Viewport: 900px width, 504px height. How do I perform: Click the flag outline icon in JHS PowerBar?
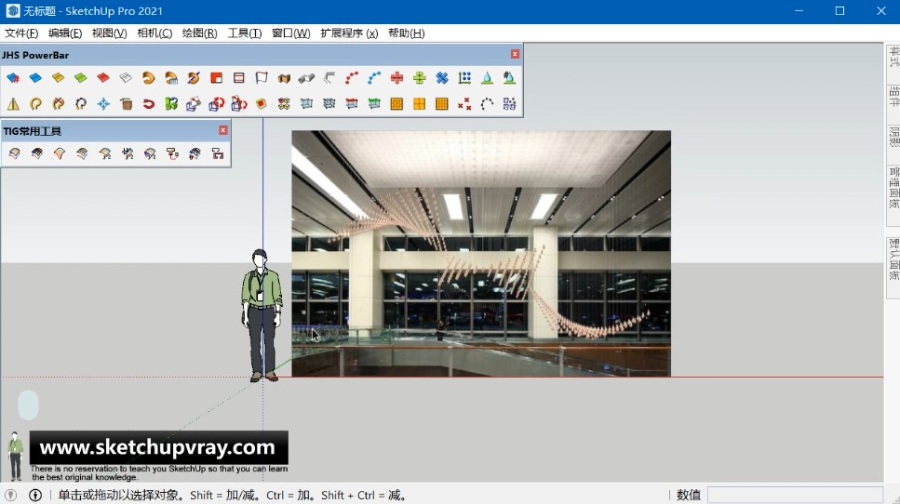tap(261, 77)
